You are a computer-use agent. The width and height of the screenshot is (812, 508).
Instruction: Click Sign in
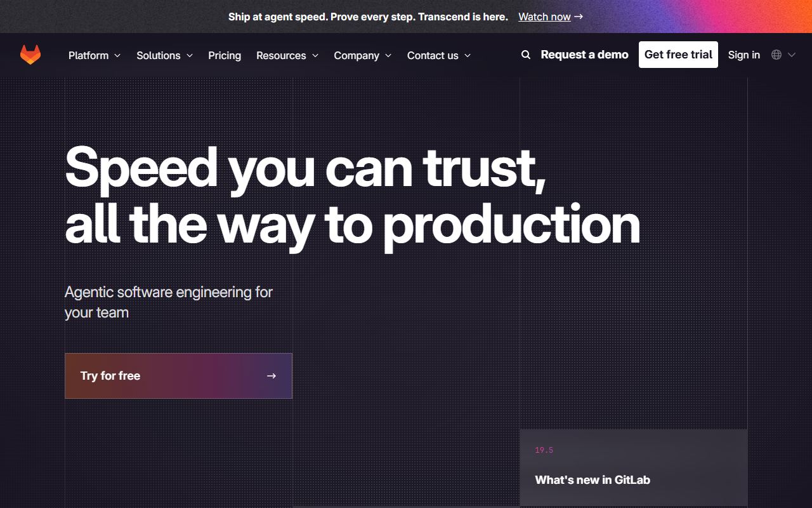744,55
